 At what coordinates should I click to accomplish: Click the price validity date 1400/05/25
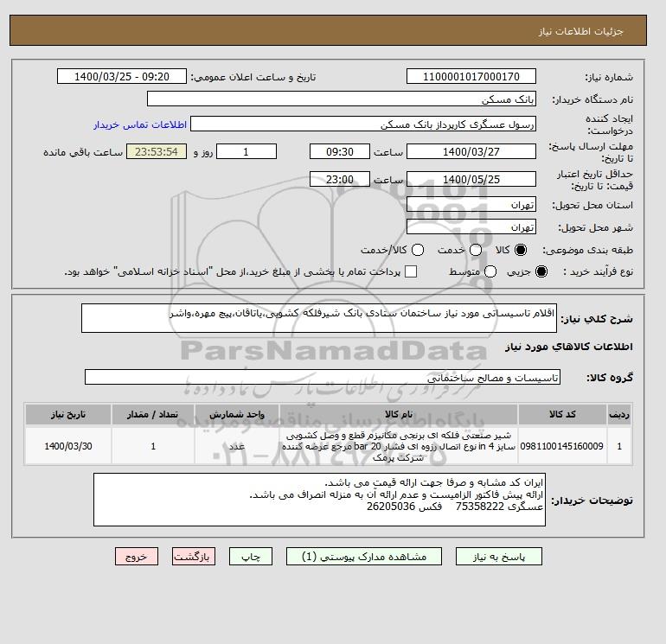tap(471, 179)
